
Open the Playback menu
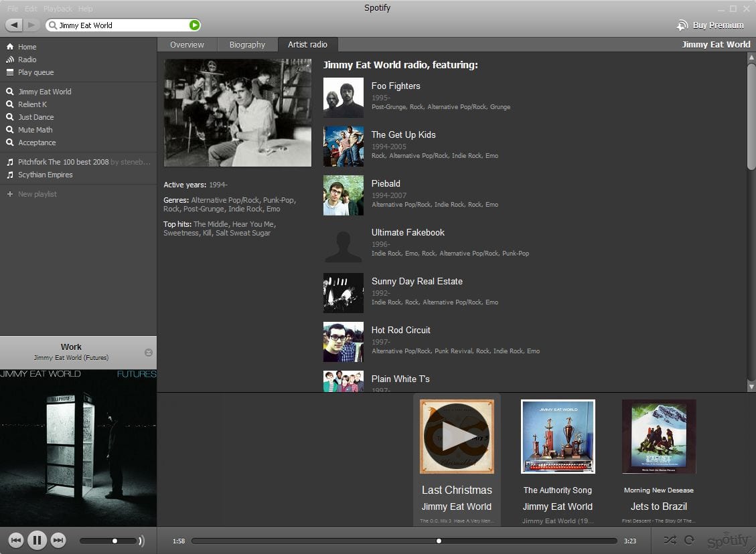tap(58, 9)
